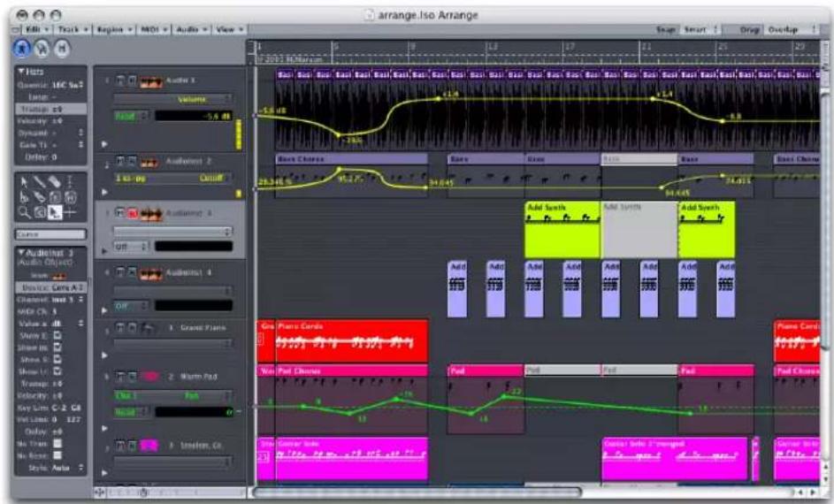Click the Warm Pad pan value display
Viewport: 834px width, 504px height.
click(194, 412)
